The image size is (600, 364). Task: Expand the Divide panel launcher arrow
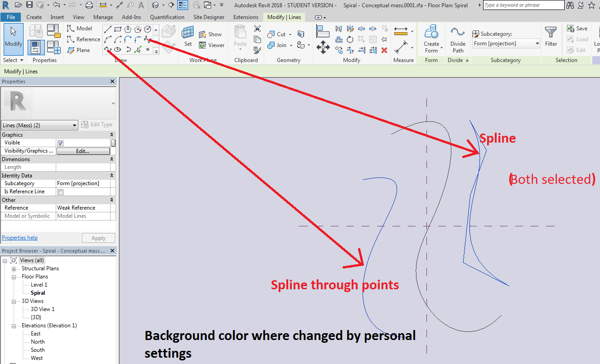pos(466,61)
